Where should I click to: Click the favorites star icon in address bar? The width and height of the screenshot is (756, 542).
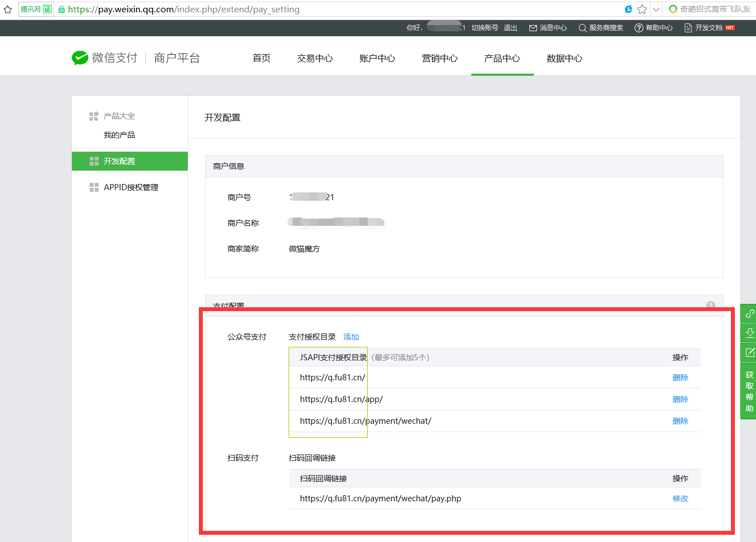[642, 9]
